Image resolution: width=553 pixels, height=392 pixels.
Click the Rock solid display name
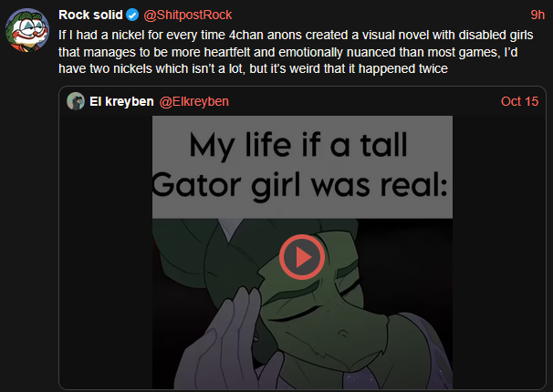[89, 15]
